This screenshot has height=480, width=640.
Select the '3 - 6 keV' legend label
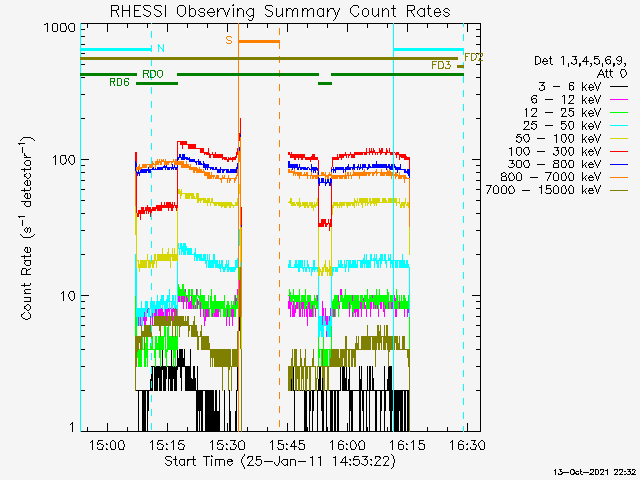tap(569, 87)
